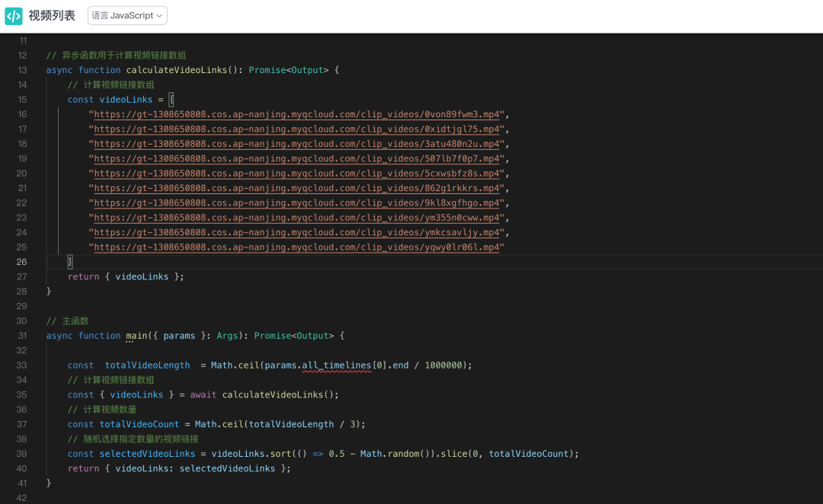
Task: Open the 0von89fwm3.mp4 video link
Action: 296,114
